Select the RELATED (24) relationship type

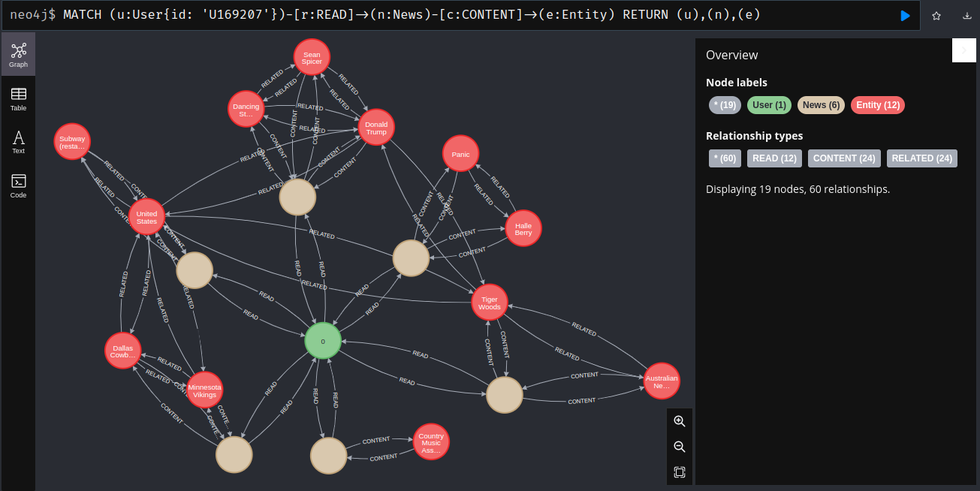(x=922, y=158)
